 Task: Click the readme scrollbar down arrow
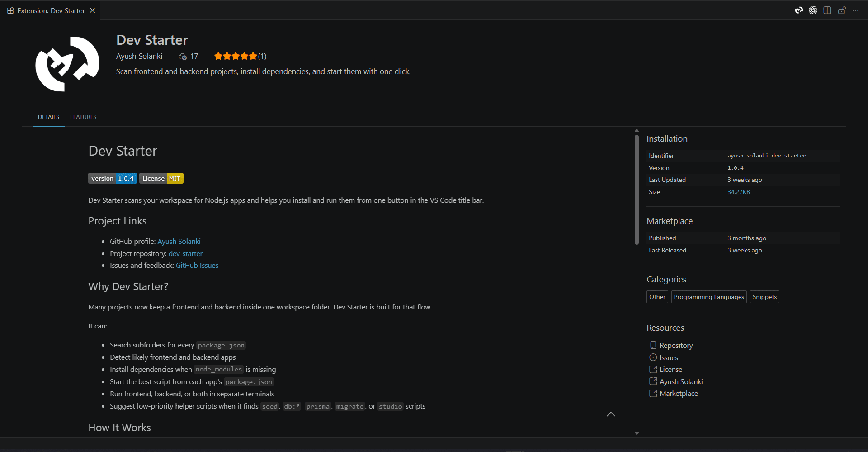637,433
